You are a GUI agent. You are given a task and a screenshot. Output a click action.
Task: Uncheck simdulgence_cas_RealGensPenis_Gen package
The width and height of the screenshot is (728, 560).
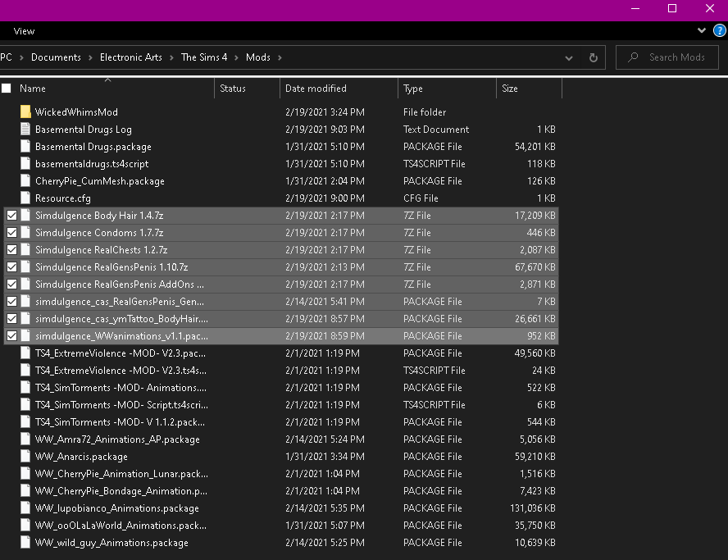[12, 302]
